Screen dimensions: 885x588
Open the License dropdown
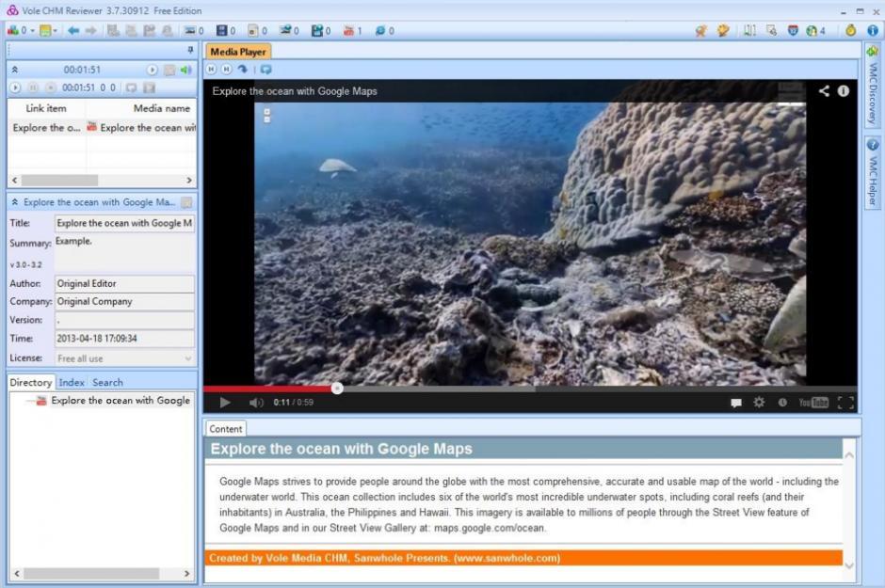188,358
